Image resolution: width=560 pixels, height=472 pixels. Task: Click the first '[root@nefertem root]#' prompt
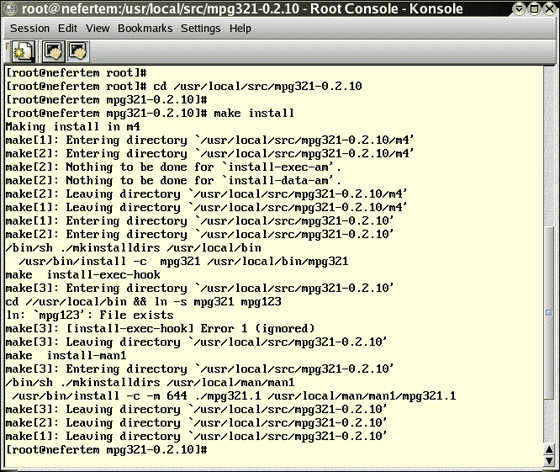click(x=76, y=73)
